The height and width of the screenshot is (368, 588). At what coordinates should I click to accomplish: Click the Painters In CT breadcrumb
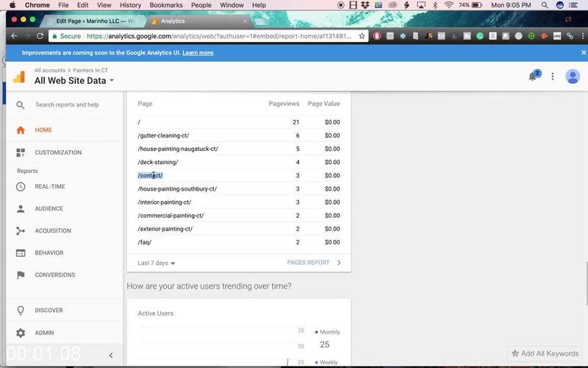click(x=90, y=70)
